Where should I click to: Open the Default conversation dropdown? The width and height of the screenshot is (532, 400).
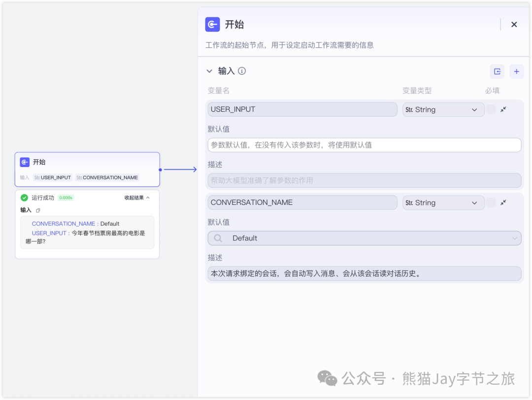point(364,238)
